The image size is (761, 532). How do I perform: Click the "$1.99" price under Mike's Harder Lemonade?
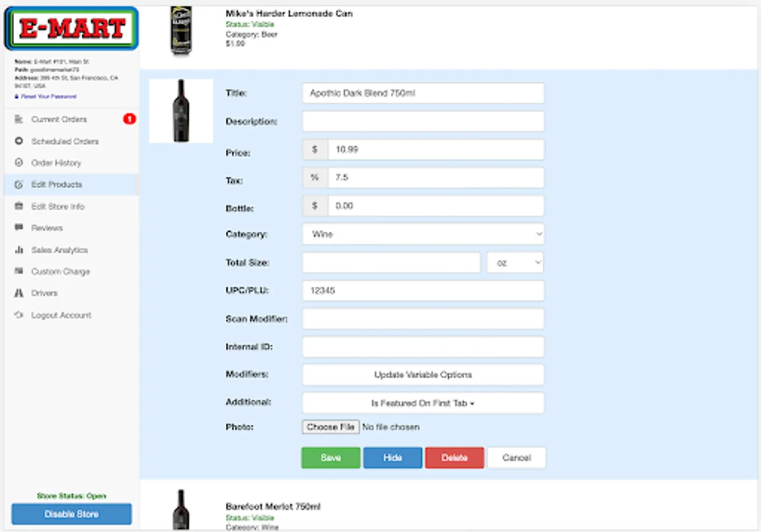pyautogui.click(x=235, y=44)
